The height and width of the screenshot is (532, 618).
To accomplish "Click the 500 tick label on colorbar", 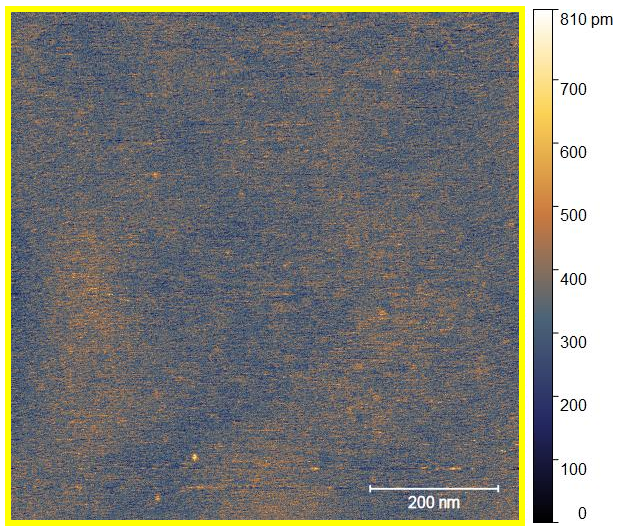I will pos(573,215).
